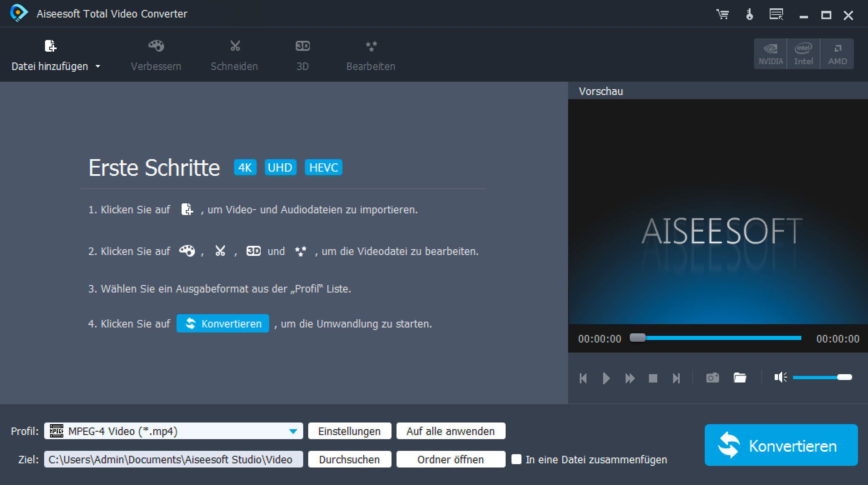This screenshot has height=485, width=868.
Task: Open the snapshot folder icon
Action: [x=740, y=377]
